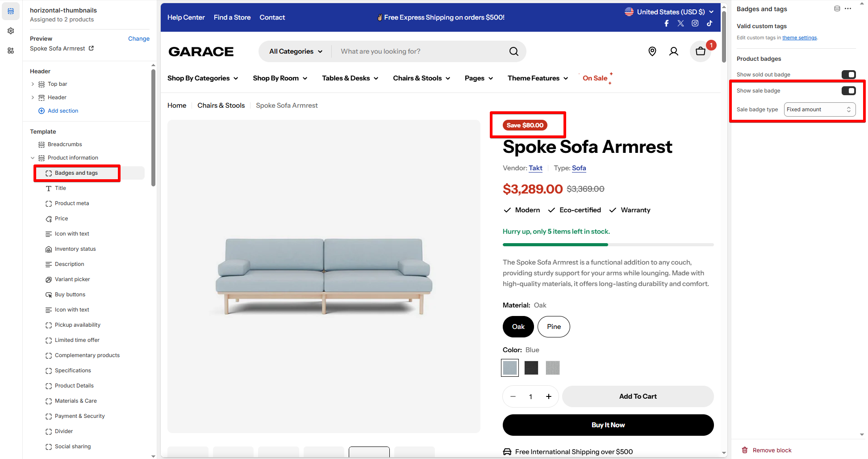Viewport: 868px width, 459px height.
Task: Follow the theme settings link
Action: coord(799,38)
